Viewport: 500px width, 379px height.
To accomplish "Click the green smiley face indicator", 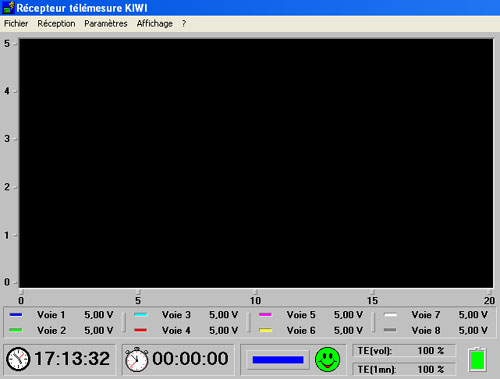I will (x=327, y=359).
